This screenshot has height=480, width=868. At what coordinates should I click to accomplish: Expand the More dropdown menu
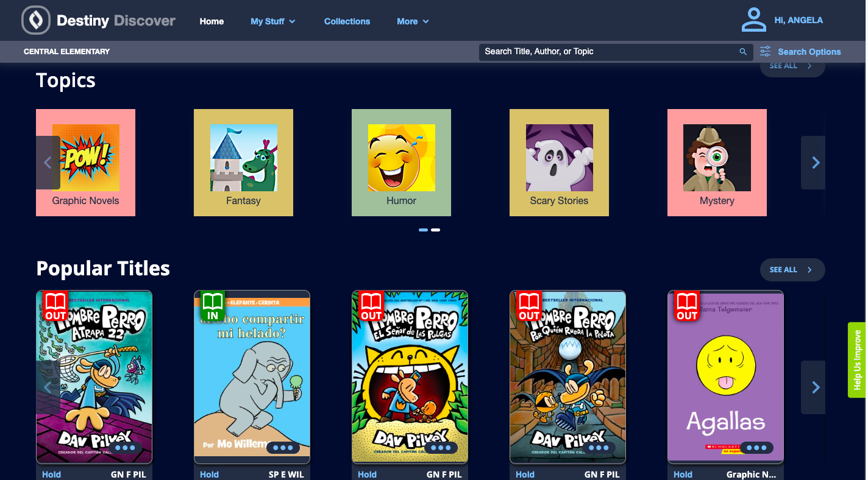[413, 21]
